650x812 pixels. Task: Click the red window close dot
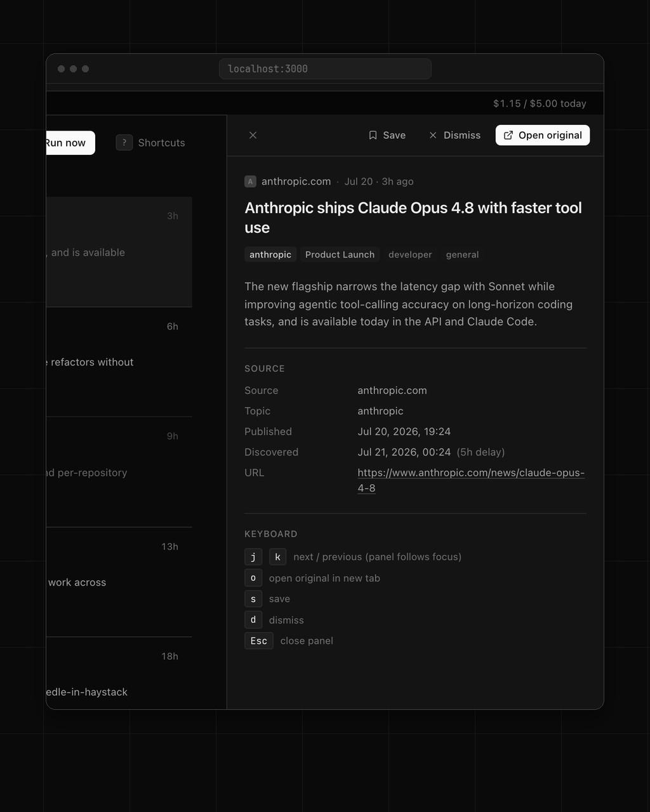(61, 69)
